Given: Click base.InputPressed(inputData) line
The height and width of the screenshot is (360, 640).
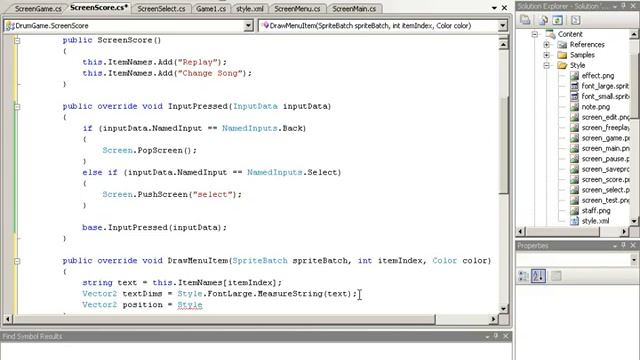Looking at the screenshot, I should [x=154, y=227].
